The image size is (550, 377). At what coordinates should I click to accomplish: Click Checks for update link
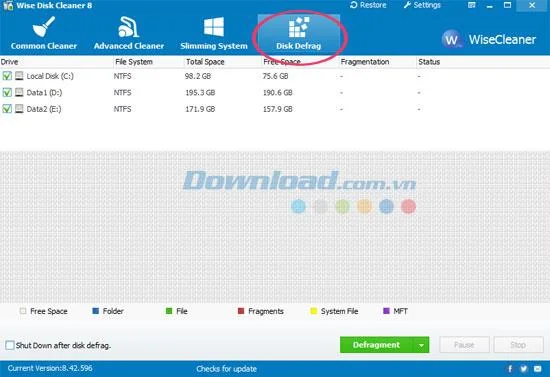point(227,369)
